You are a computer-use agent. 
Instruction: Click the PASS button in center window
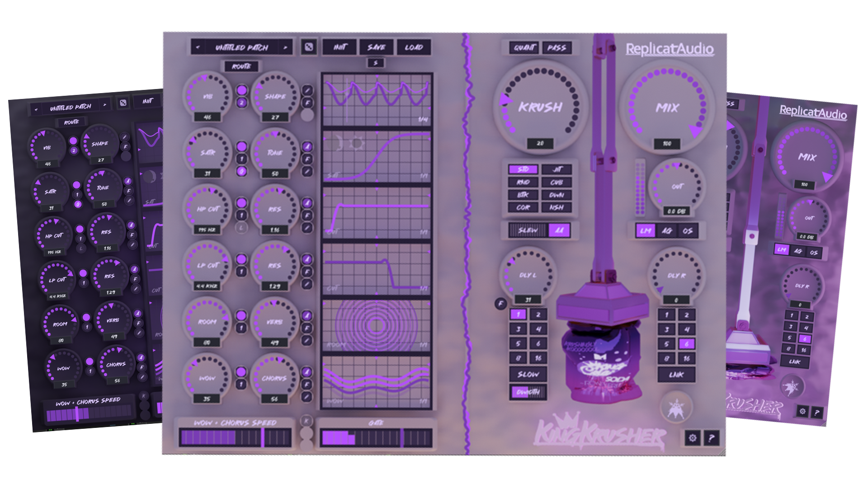pos(557,47)
